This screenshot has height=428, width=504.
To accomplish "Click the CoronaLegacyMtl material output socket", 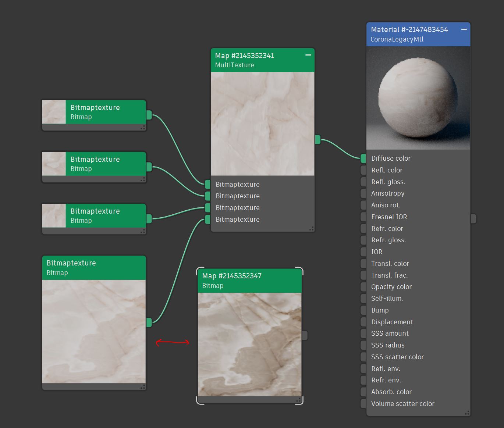I will pyautogui.click(x=474, y=218).
